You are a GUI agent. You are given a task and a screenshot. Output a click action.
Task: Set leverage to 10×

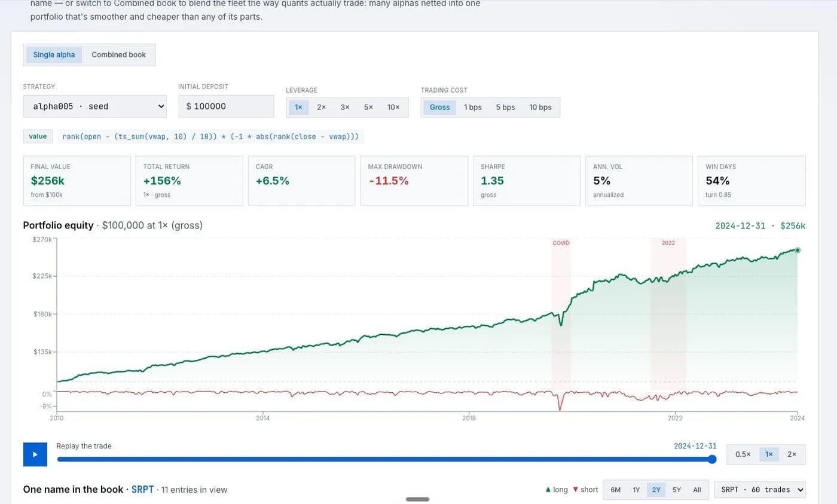393,107
